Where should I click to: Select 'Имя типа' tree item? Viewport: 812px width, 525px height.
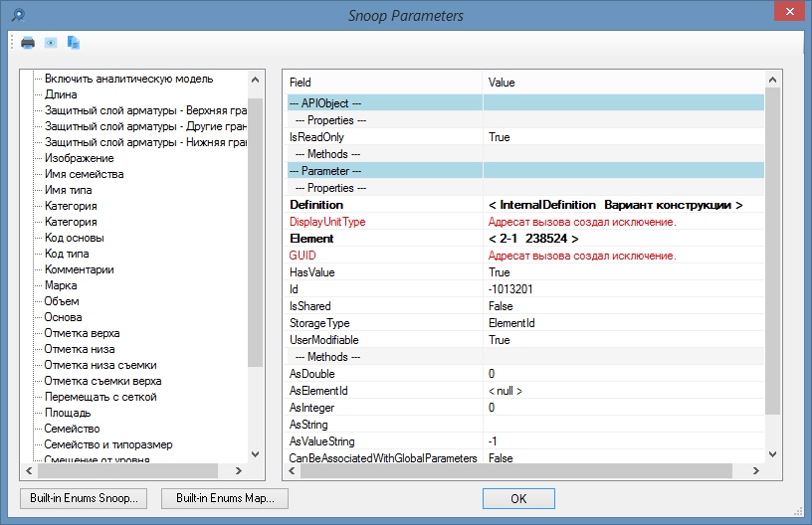[x=69, y=190]
